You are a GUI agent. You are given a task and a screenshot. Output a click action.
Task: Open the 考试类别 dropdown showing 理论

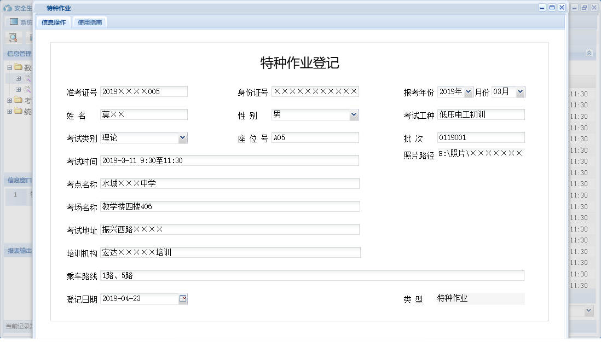[181, 137]
